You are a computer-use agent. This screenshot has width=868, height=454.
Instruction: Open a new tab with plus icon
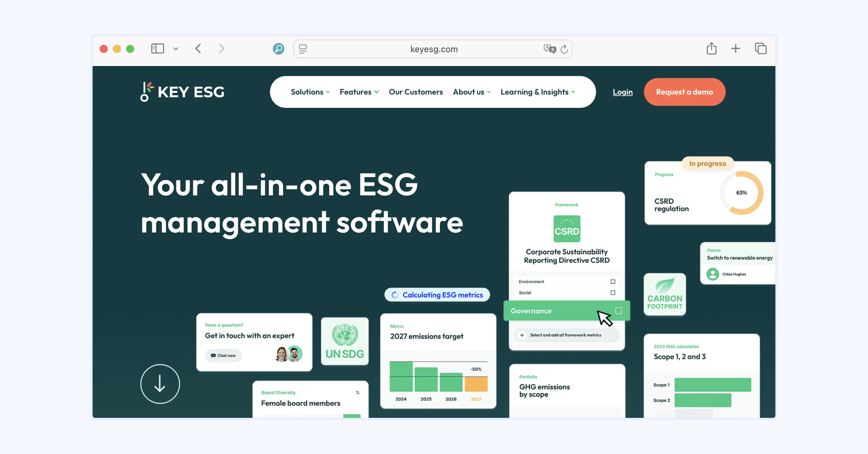(736, 49)
